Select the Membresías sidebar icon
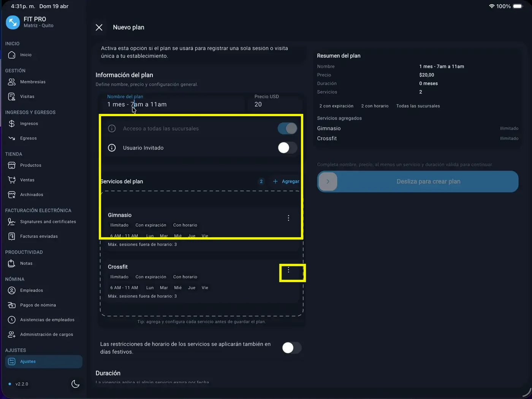532x399 pixels. (x=12, y=82)
